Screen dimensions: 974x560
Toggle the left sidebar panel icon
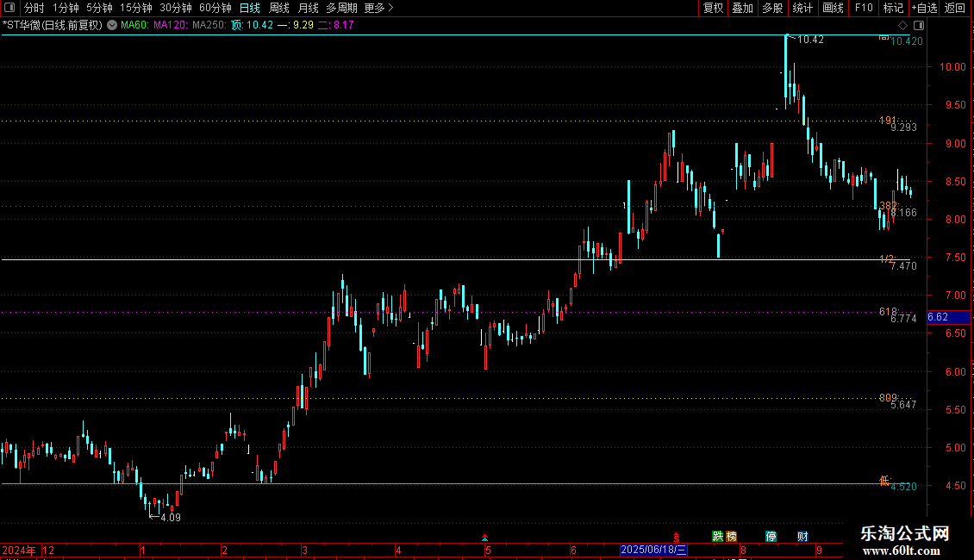(9, 8)
